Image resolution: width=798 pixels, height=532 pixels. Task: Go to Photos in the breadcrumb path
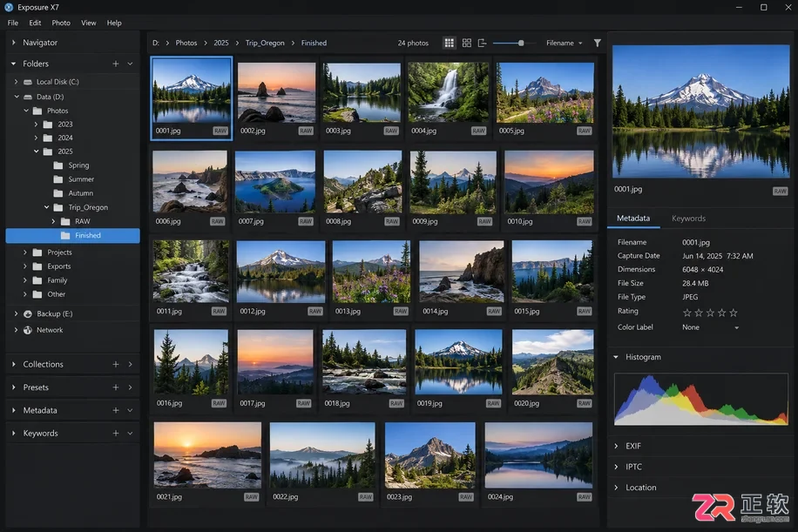(x=186, y=44)
